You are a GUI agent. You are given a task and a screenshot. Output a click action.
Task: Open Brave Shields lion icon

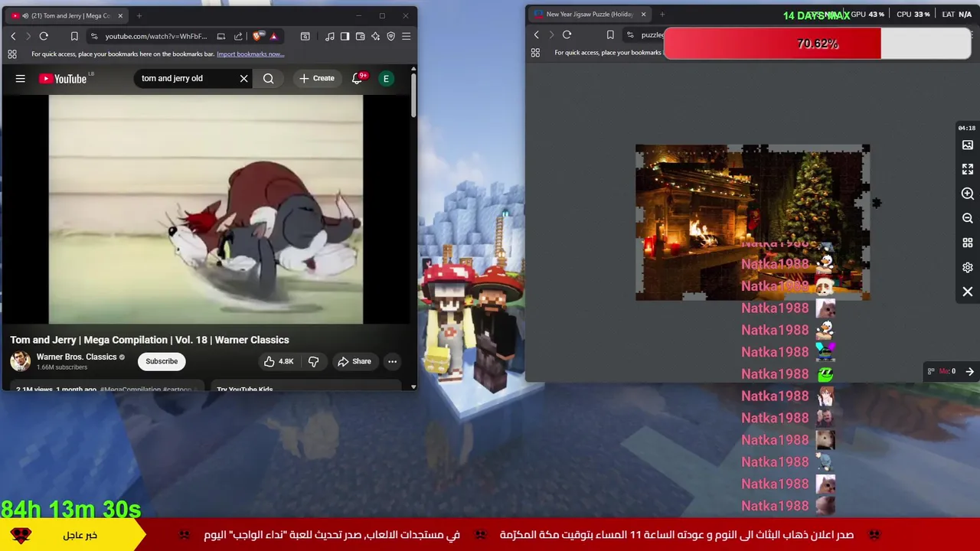tap(259, 36)
